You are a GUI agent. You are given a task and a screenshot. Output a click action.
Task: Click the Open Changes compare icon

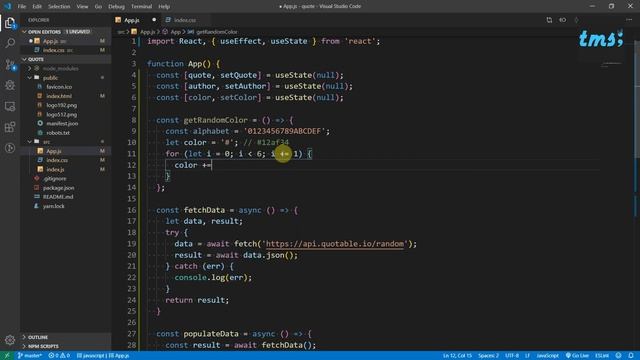[x=549, y=20]
